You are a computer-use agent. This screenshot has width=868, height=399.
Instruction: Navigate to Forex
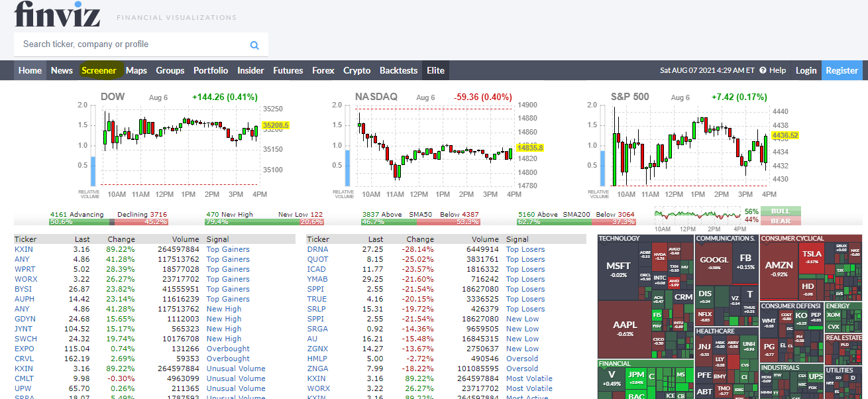click(x=323, y=70)
